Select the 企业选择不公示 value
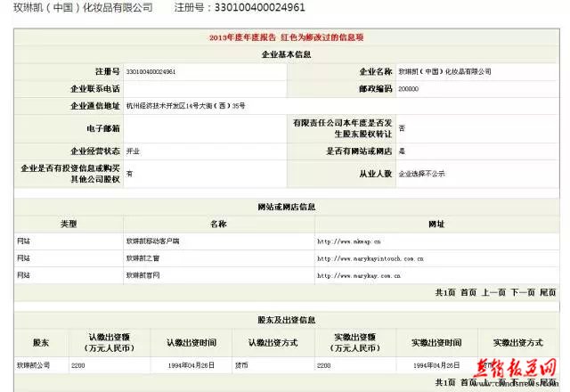 421,174
